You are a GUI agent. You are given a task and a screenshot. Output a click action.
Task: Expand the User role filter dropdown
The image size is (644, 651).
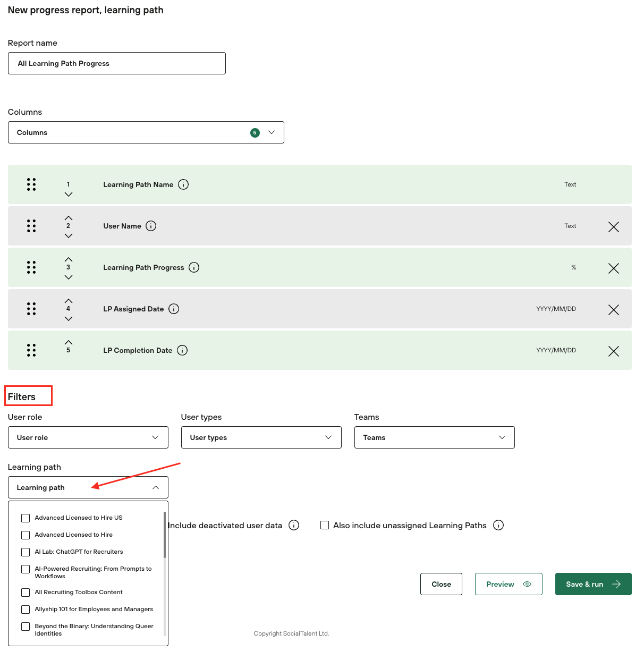tap(88, 437)
